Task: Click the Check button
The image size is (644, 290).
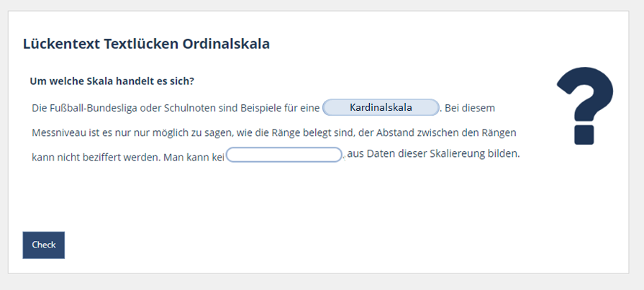Action: 44,245
